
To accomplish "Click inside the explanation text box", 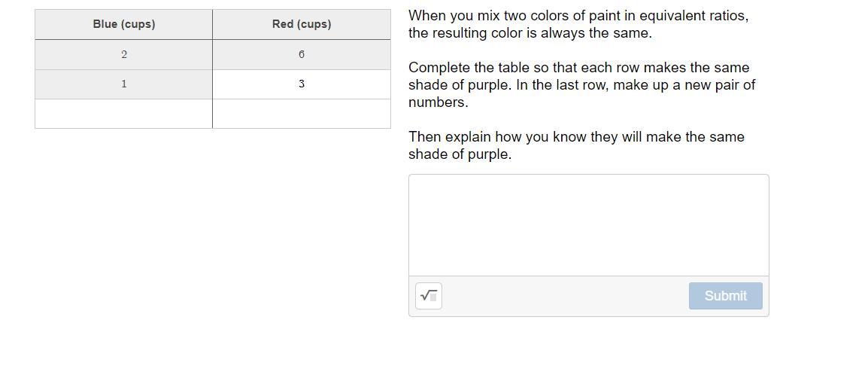I will (x=588, y=224).
